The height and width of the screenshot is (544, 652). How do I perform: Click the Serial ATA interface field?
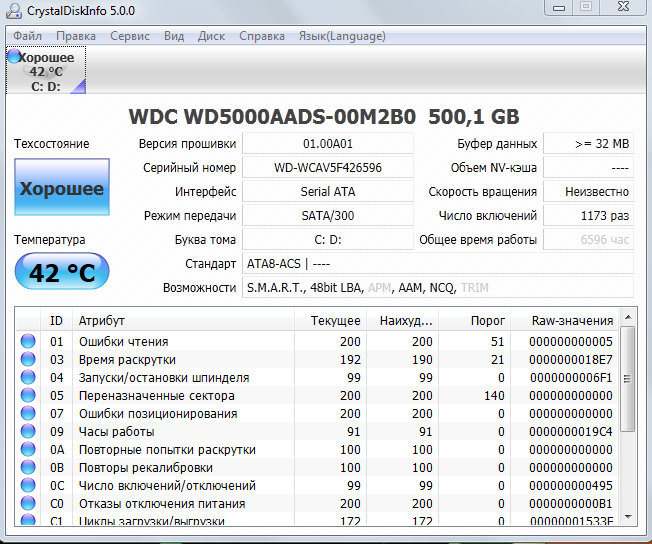pos(328,192)
